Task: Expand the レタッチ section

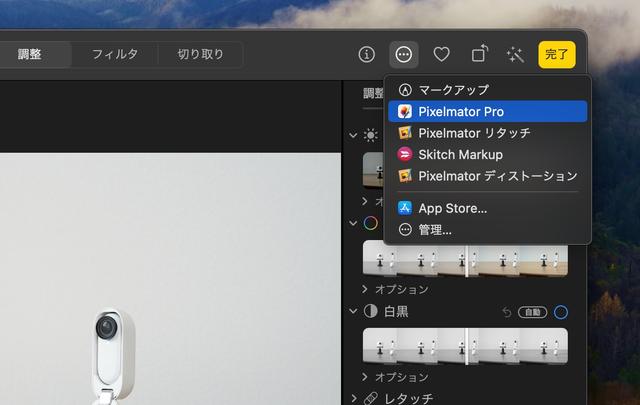Action: 353,398
